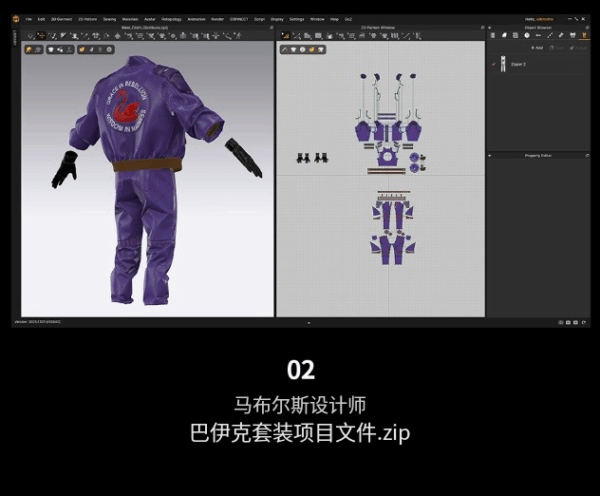Click the rectangle pattern tool in 2D toolbar
Image resolution: width=600 pixels, height=496 pixels.
click(318, 36)
